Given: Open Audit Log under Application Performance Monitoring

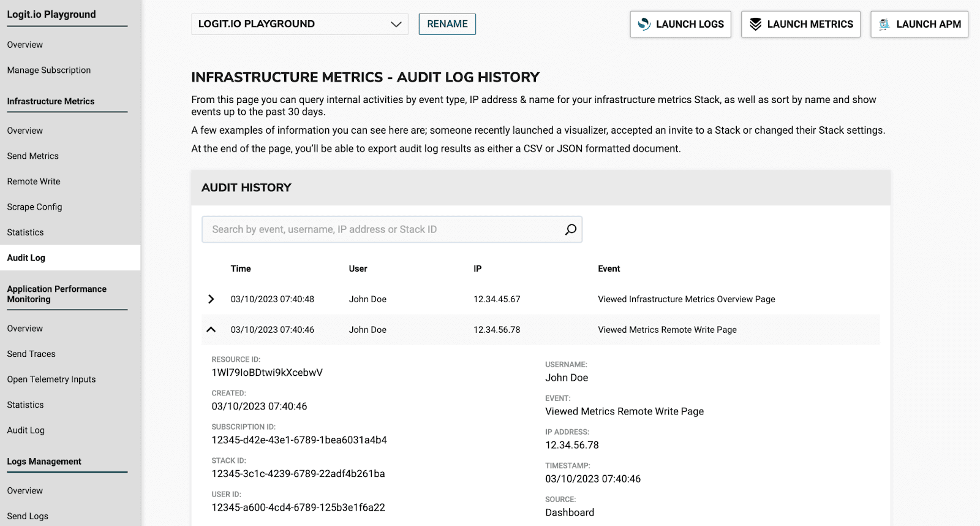Looking at the screenshot, I should (26, 430).
